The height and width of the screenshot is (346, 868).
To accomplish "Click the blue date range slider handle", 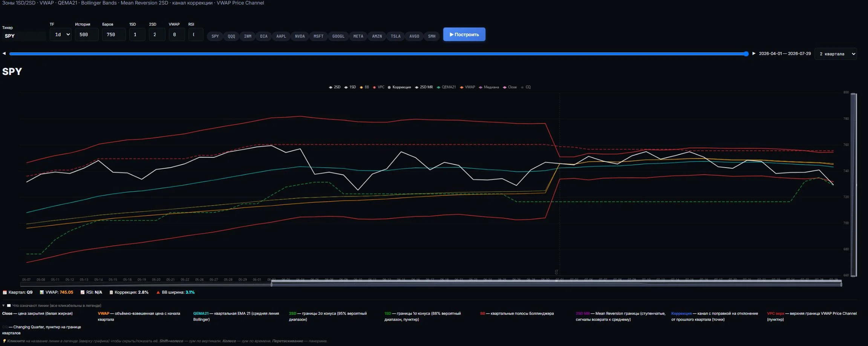I will (746, 54).
